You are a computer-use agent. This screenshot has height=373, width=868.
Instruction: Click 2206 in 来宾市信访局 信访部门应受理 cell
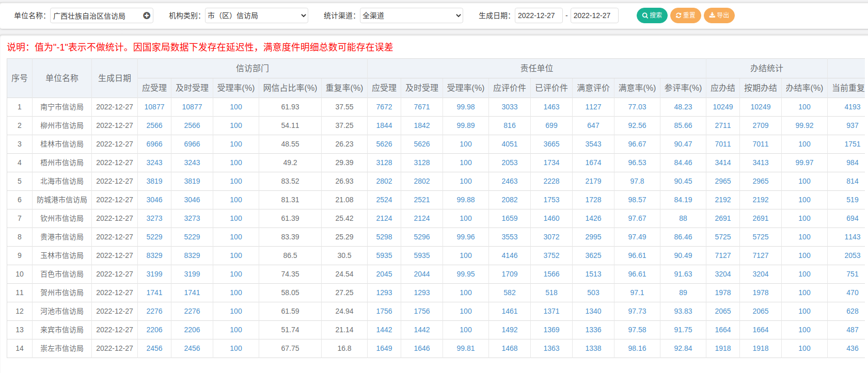point(154,330)
